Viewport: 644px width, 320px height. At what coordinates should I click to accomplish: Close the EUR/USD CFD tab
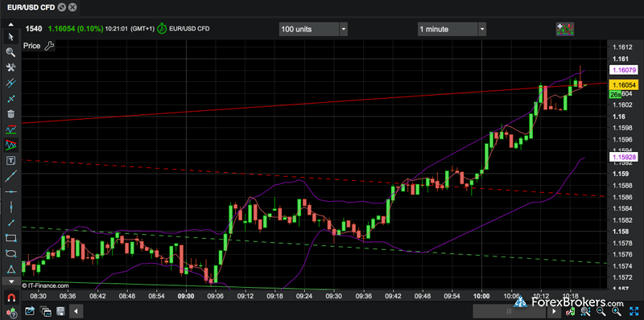[72, 7]
